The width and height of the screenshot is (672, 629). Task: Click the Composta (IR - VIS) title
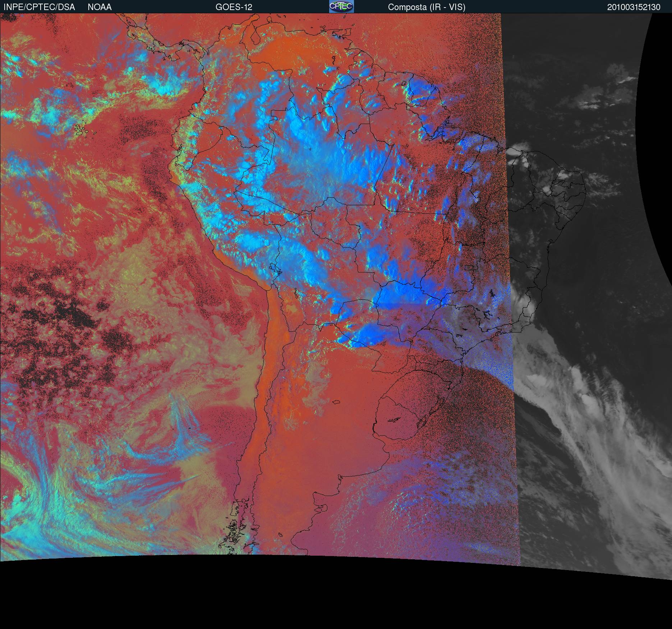point(427,7)
